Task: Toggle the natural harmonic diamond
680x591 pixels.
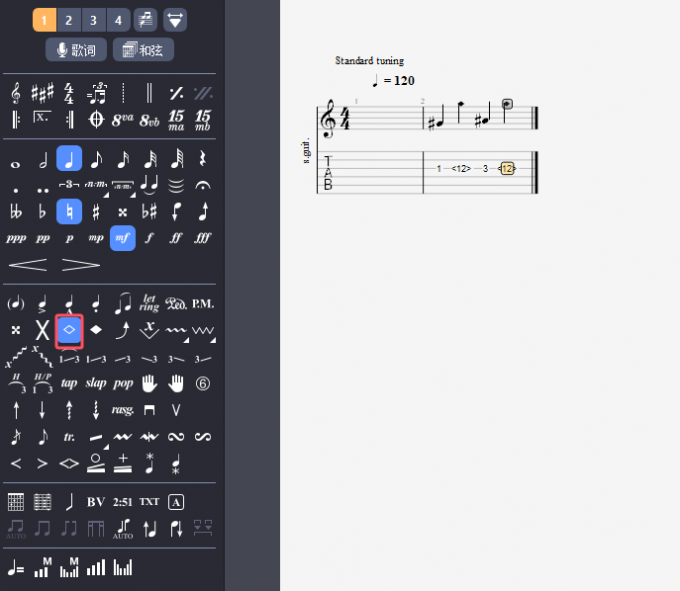Action: [69, 329]
